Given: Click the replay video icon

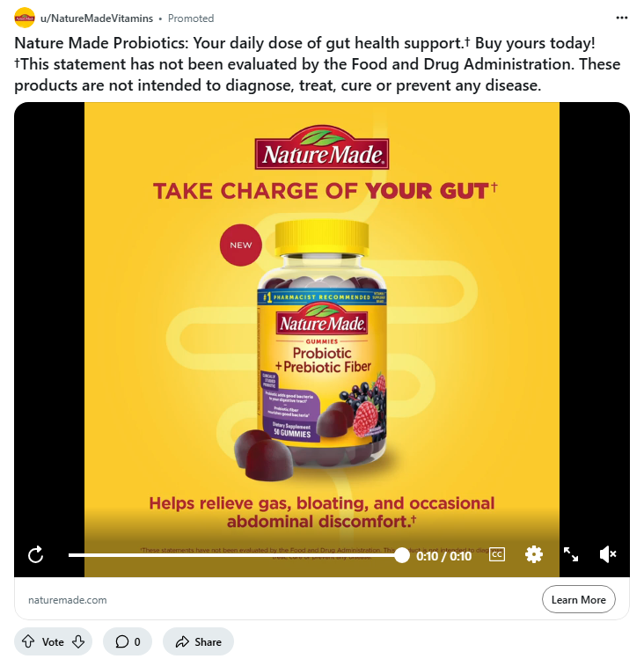Looking at the screenshot, I should point(36,554).
